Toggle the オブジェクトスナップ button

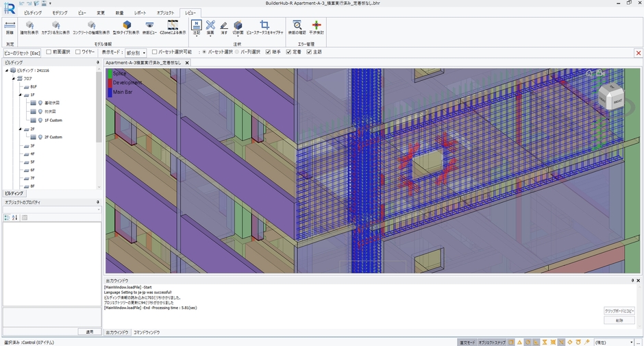(492, 343)
